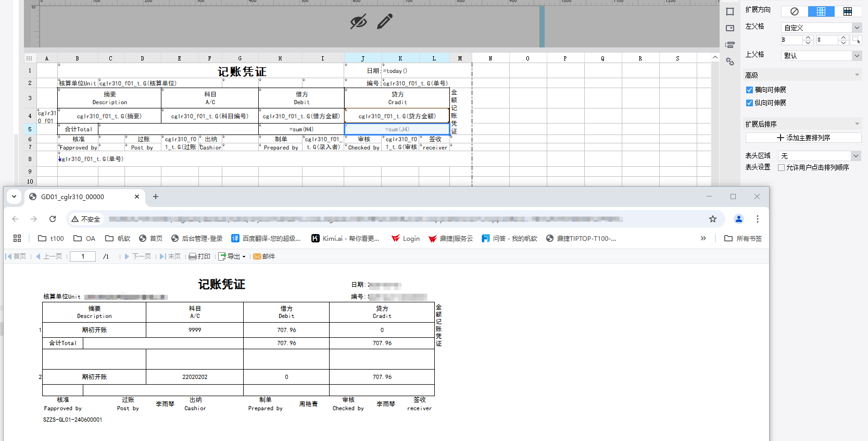The image size is (868, 441).
Task: Open the Chrome profile avatar
Action: coord(739,219)
